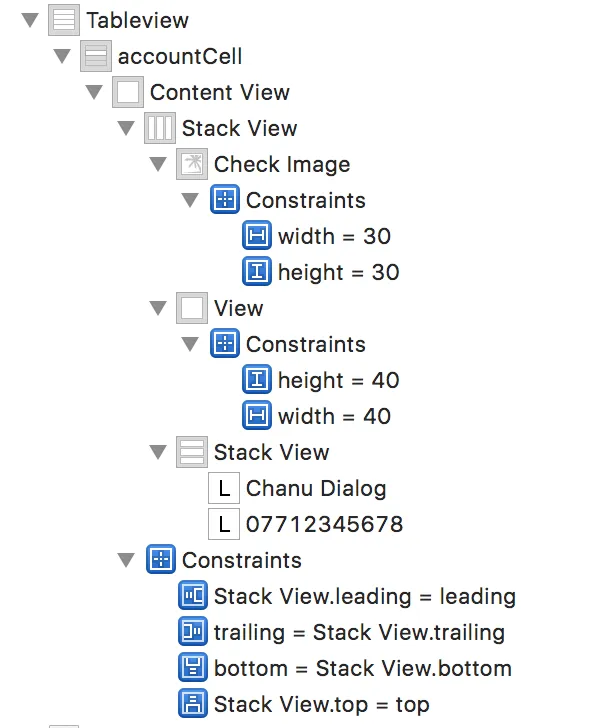This screenshot has width=600, height=728.
Task: Collapse the Tableview disclosure triangle
Action: [x=29, y=20]
